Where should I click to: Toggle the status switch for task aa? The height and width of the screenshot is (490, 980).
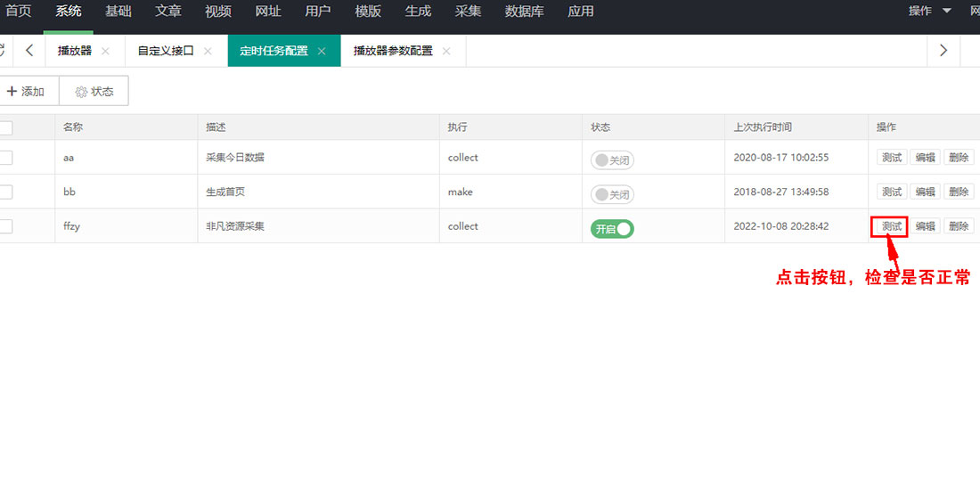tap(612, 160)
